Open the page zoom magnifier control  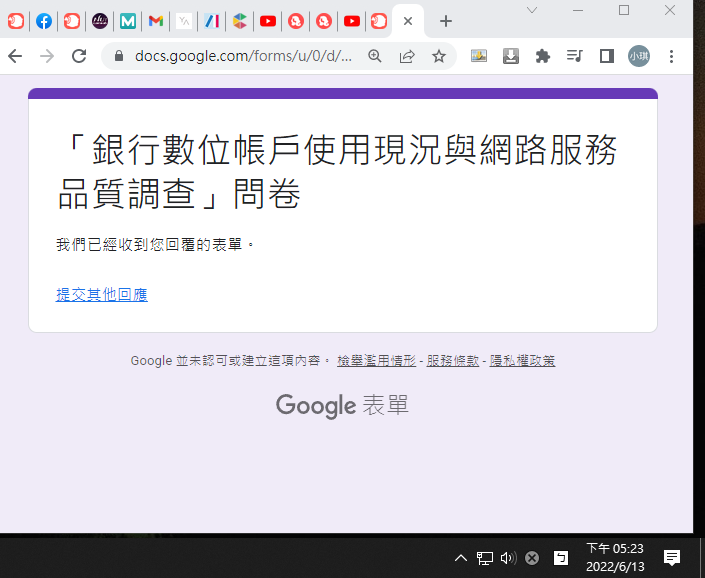[375, 56]
